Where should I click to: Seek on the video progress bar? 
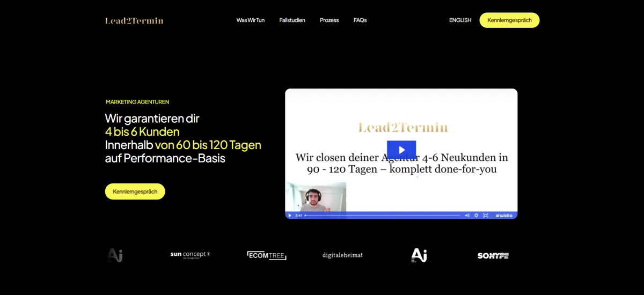(383, 215)
